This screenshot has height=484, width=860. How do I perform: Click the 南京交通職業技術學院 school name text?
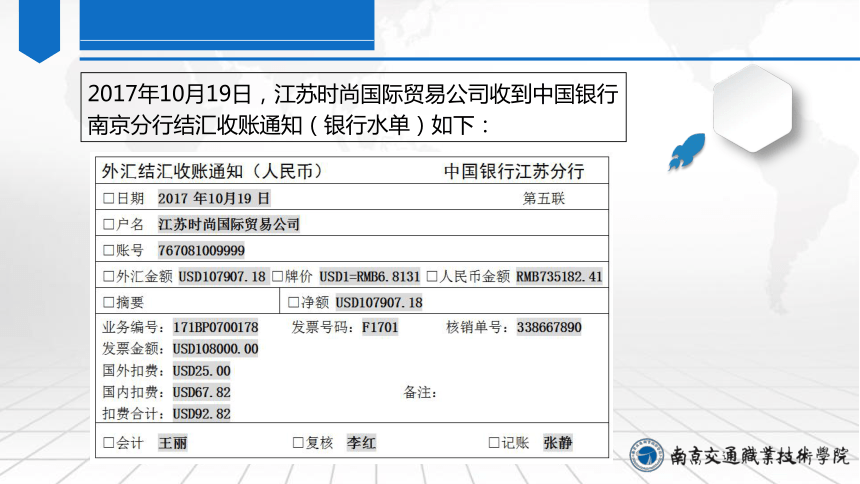pos(760,455)
